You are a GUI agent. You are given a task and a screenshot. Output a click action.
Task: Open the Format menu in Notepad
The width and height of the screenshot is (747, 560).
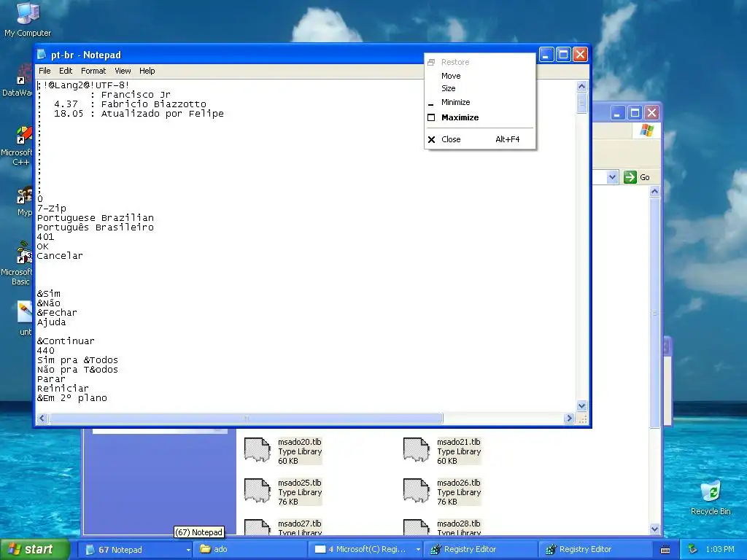pyautogui.click(x=93, y=71)
